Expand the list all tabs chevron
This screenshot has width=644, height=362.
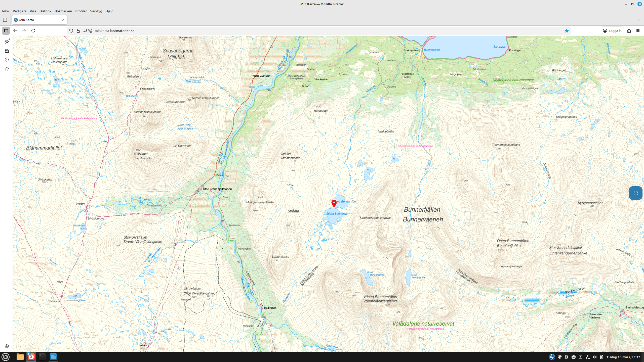click(639, 20)
